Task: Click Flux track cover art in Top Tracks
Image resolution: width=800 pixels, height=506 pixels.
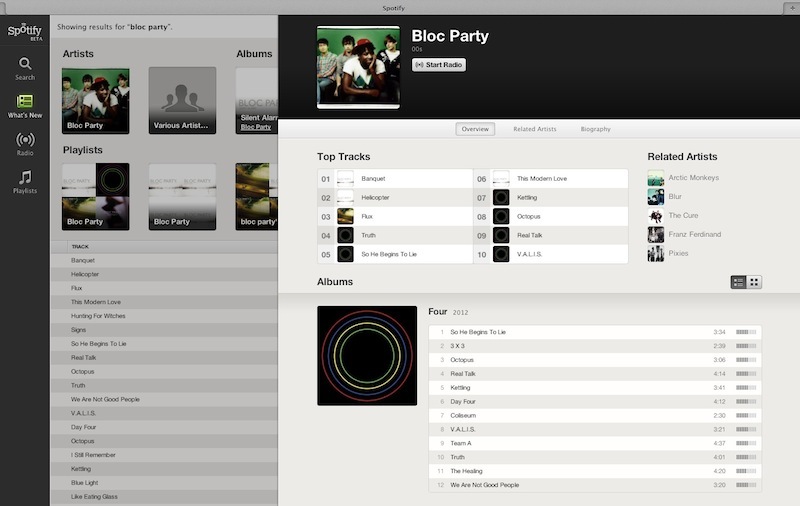Action: click(x=345, y=216)
